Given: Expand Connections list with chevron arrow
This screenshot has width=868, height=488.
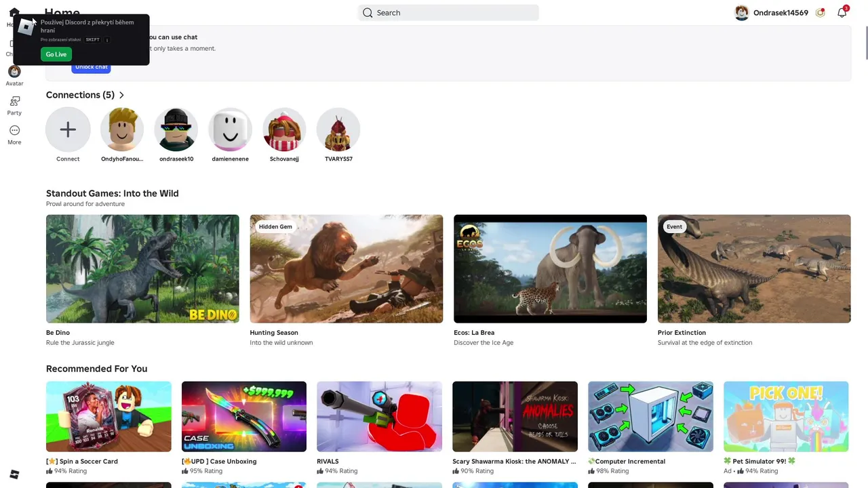Looking at the screenshot, I should click(x=121, y=95).
